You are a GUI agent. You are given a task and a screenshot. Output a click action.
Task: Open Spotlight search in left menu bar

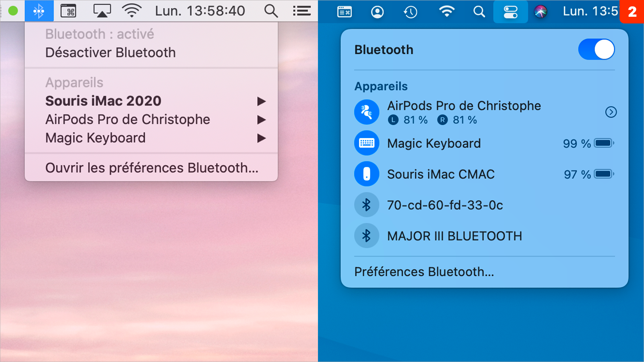coord(271,11)
